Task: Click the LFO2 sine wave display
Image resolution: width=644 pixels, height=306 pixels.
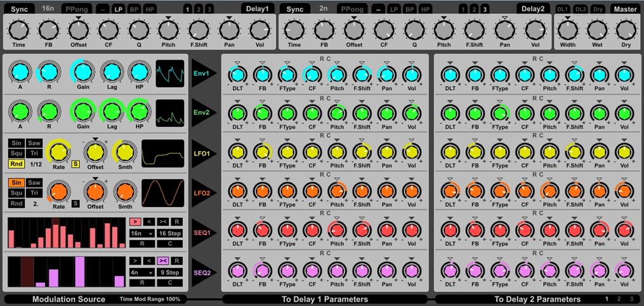Action: [162, 192]
